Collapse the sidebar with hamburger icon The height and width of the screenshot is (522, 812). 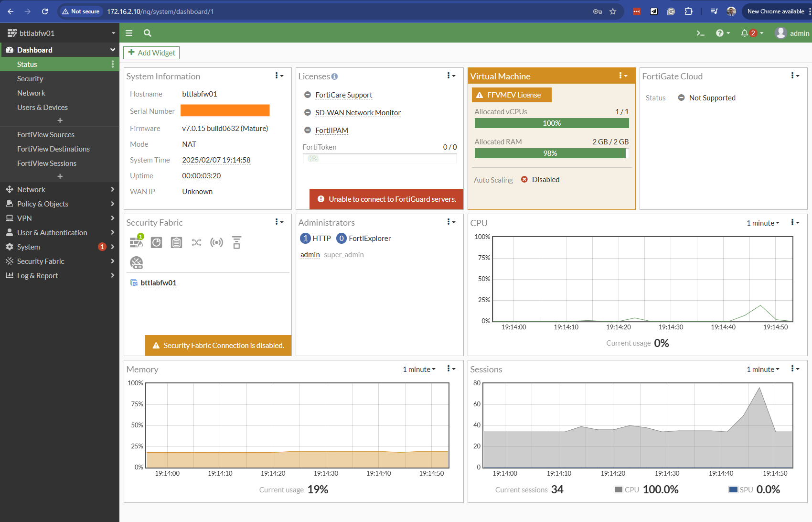128,33
